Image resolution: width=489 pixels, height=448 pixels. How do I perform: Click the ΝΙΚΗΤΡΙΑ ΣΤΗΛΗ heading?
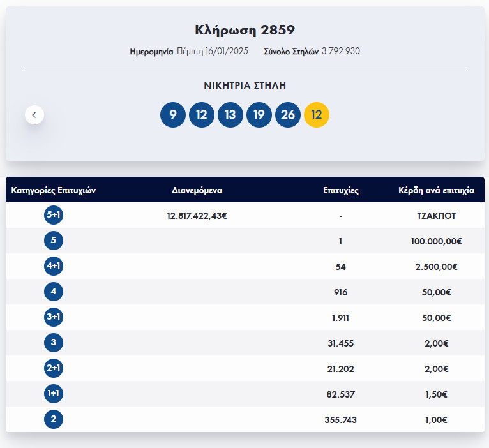coord(244,86)
